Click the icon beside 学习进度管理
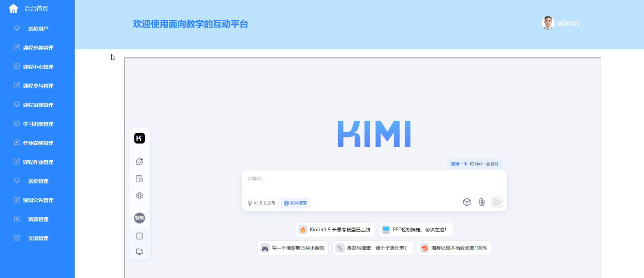This screenshot has height=278, width=644. coord(16,124)
